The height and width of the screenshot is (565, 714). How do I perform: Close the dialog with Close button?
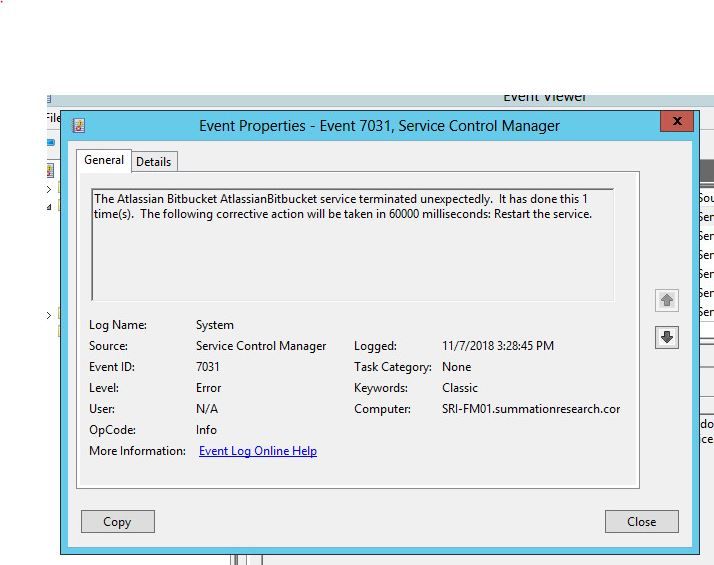(x=642, y=521)
